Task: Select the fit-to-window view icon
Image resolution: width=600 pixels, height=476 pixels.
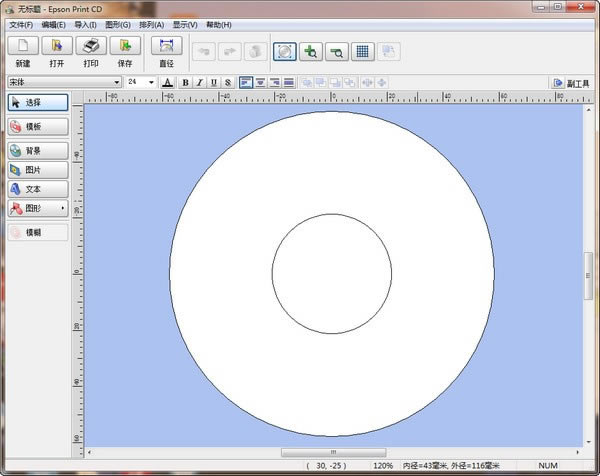Action: [x=285, y=51]
